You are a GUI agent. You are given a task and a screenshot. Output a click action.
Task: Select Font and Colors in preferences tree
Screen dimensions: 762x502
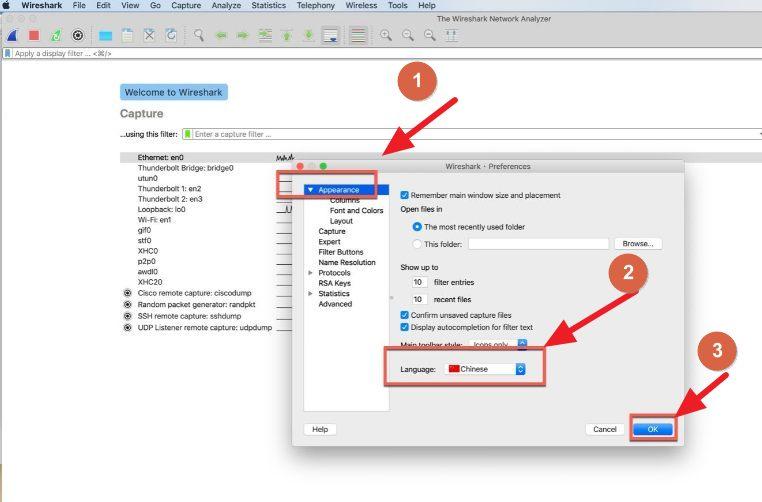point(356,211)
